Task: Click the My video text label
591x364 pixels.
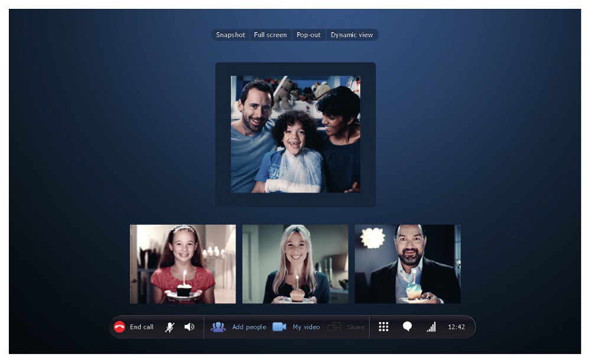Action: (306, 327)
